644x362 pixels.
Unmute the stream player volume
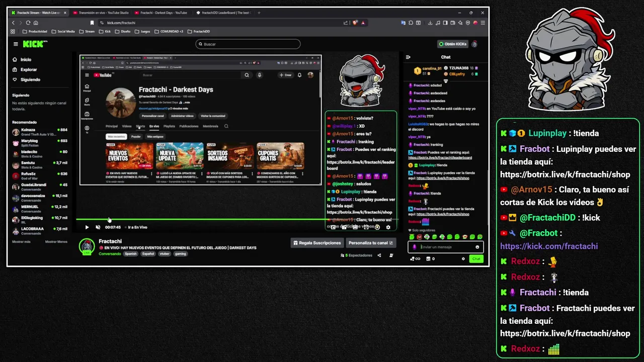(98, 227)
